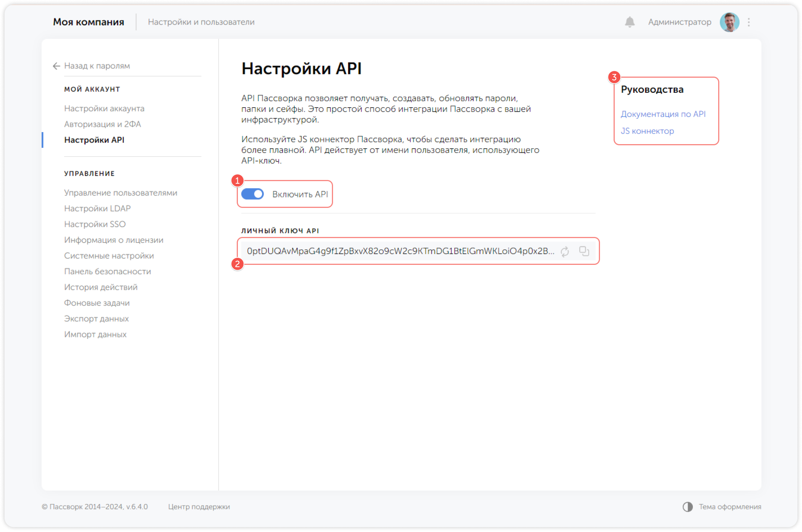Select Авторизация и 2ФА menu item
The width and height of the screenshot is (802, 532).
102,124
